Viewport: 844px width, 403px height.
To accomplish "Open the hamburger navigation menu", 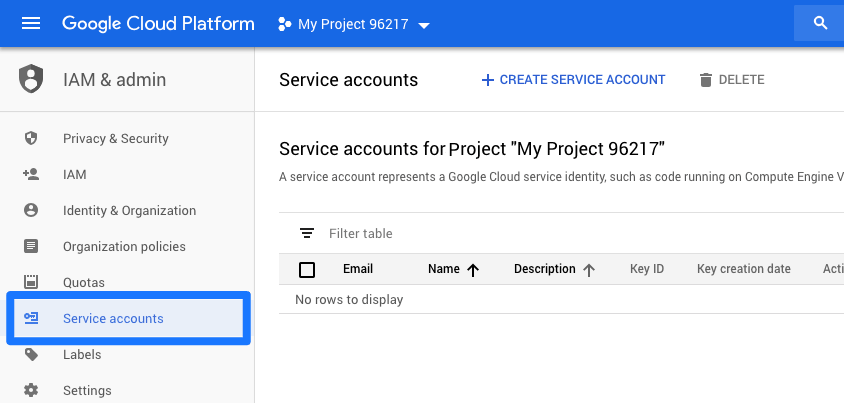I will (x=31, y=24).
